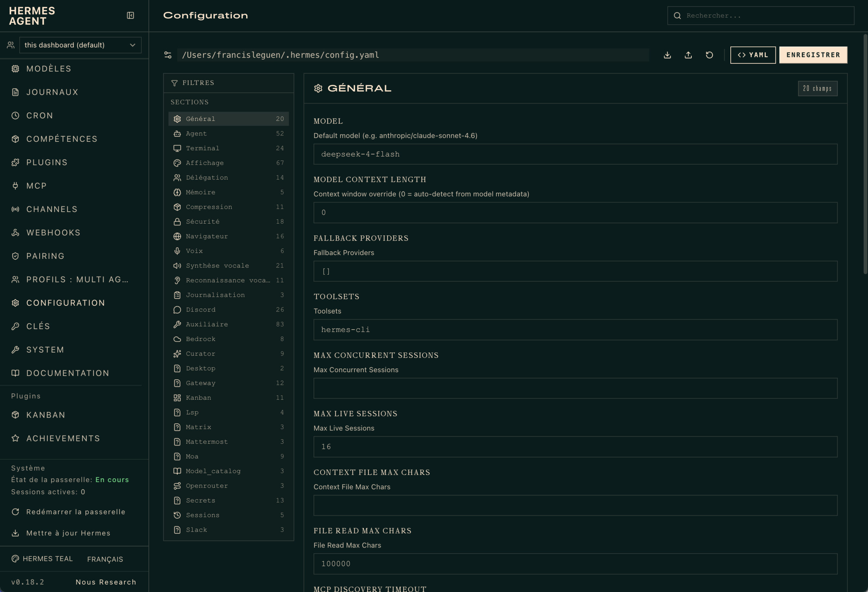Select the Auxiliaire section
868x592 pixels.
[x=229, y=324]
